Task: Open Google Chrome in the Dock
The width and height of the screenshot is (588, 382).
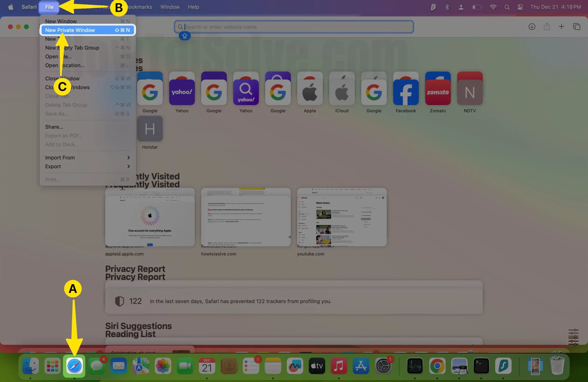Action: coord(437,366)
